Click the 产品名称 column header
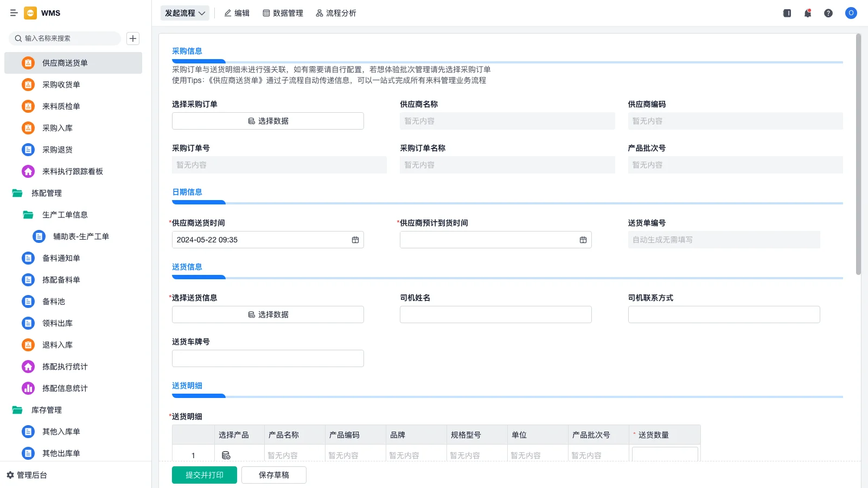This screenshot has width=868, height=488. (x=295, y=435)
